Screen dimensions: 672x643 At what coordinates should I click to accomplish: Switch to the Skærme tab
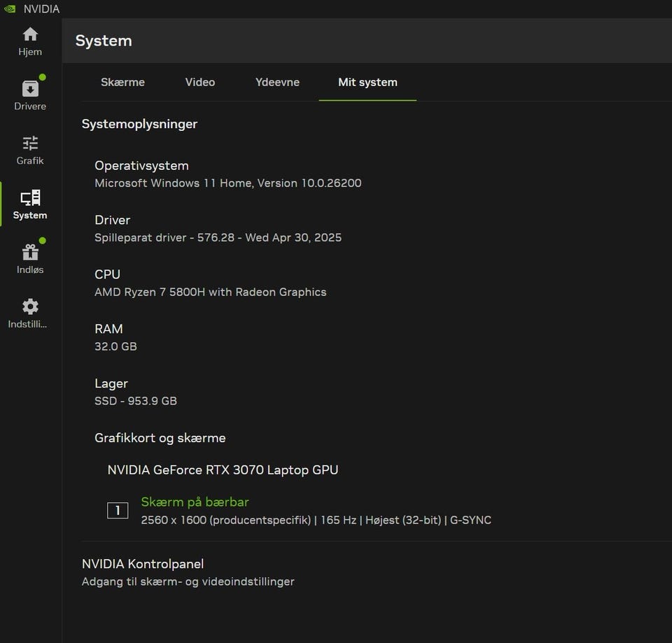(122, 83)
